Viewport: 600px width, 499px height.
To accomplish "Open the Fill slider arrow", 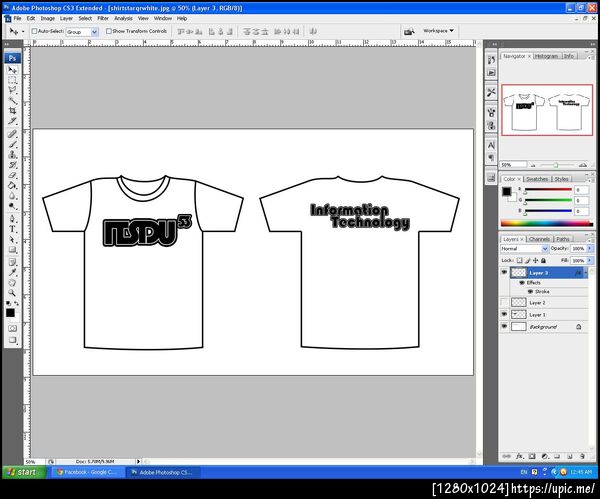I will (x=590, y=260).
